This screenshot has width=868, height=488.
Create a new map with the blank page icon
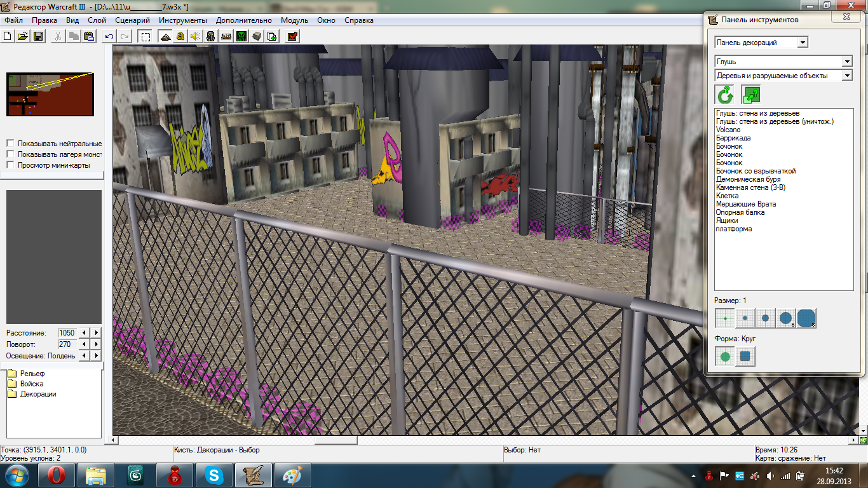[x=8, y=36]
